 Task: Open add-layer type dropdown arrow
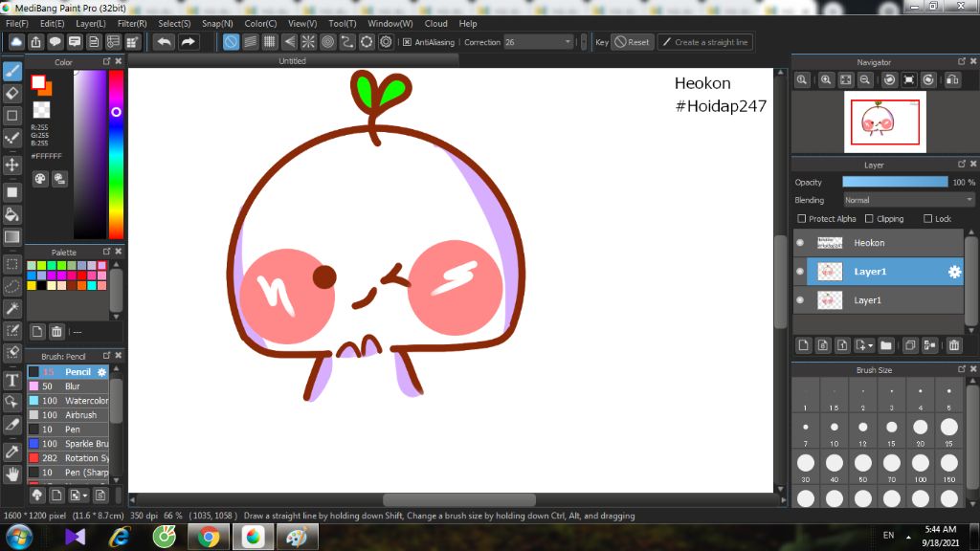pyautogui.click(x=870, y=345)
